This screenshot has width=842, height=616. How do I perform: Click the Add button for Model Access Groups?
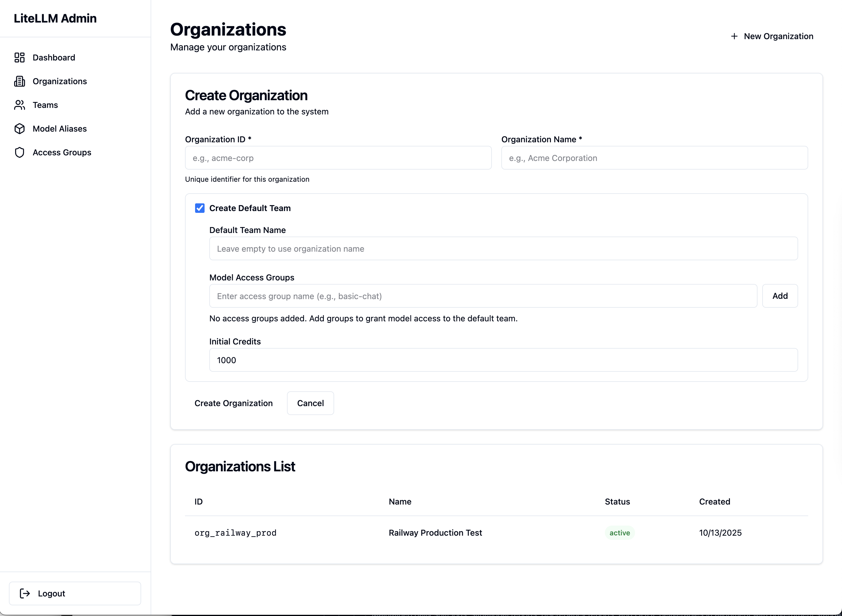coord(780,296)
